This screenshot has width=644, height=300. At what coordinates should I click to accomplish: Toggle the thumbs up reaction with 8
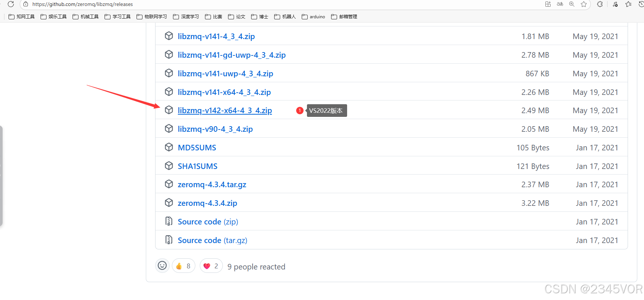tap(183, 266)
